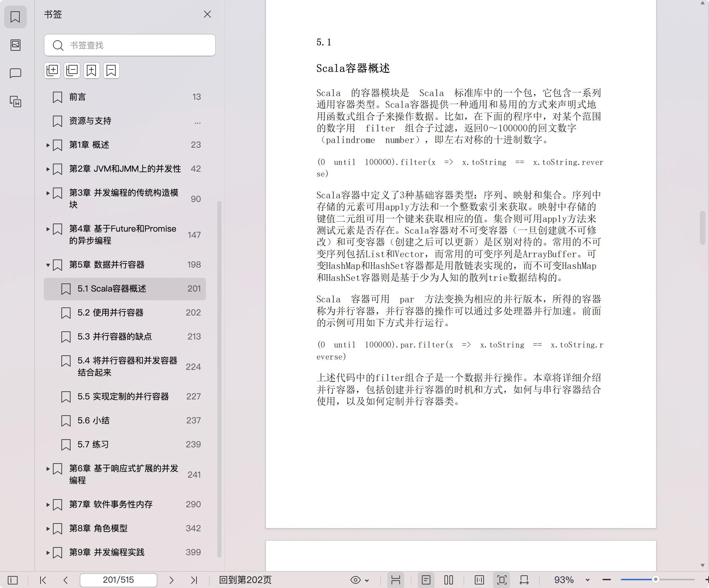Click heading Scala容器概述 on page
Screen dimensions: 709x588
353,68
